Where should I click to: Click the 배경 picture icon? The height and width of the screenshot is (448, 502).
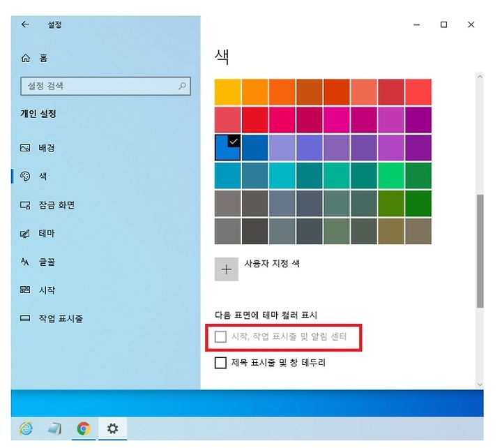tap(25, 148)
